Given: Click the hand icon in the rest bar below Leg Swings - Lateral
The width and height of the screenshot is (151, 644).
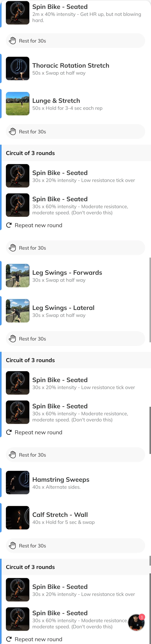Looking at the screenshot, I should [12, 339].
